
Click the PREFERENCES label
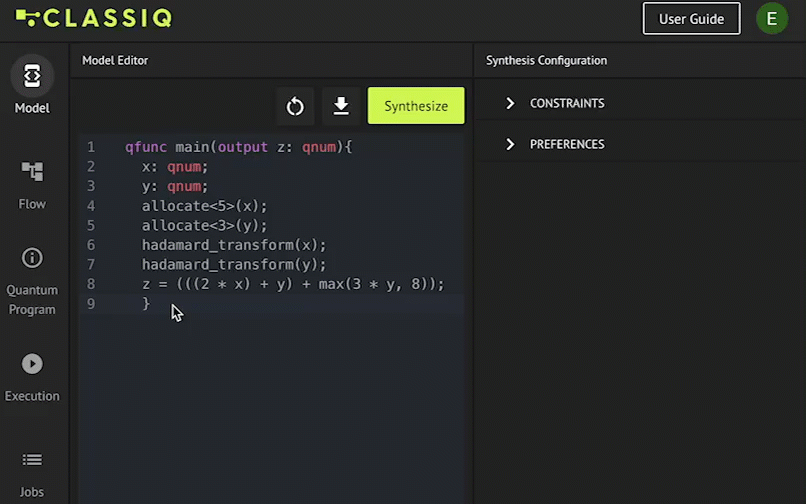(567, 145)
